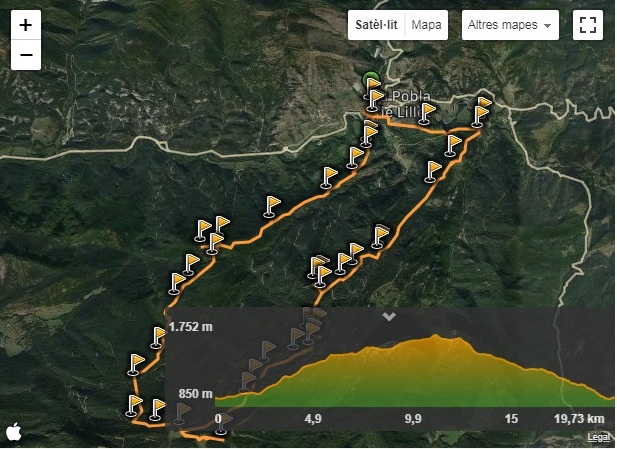
Task: Switch to Satèl·lit view
Action: pos(376,25)
